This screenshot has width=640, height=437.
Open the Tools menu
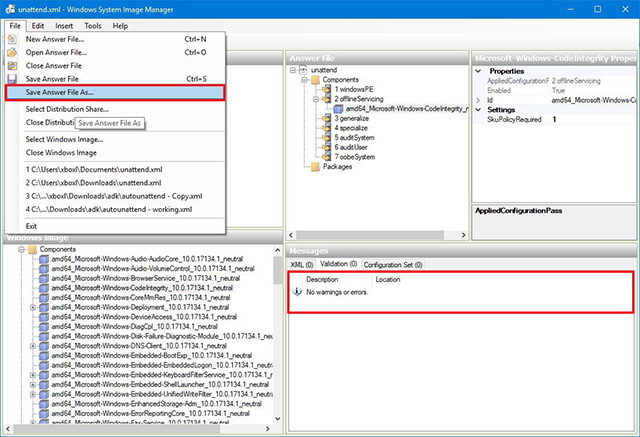coord(93,26)
